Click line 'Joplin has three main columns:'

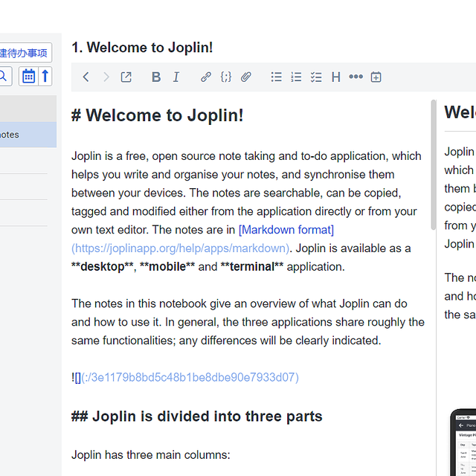click(151, 455)
